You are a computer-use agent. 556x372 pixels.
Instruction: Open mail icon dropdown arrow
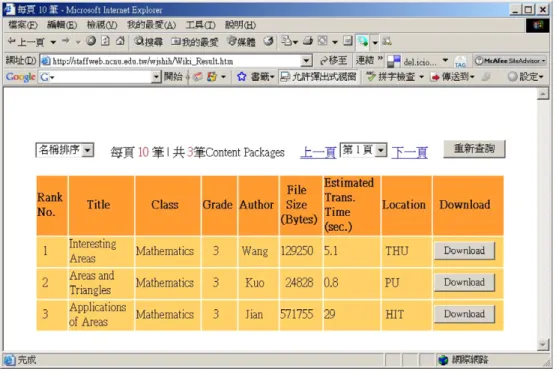[x=295, y=43]
